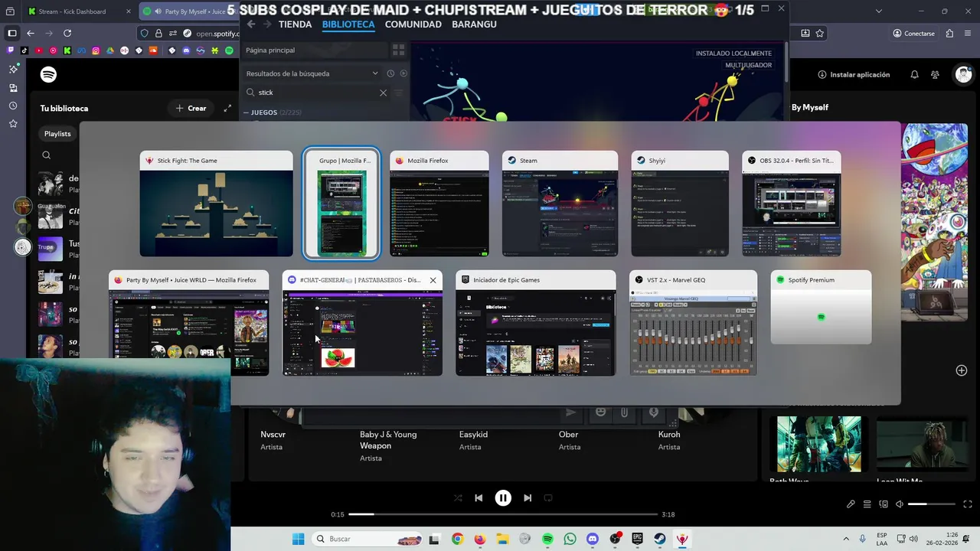Click Instalar aplicación in Spotify
Screen dimensions: 980x551
pyautogui.click(x=854, y=74)
